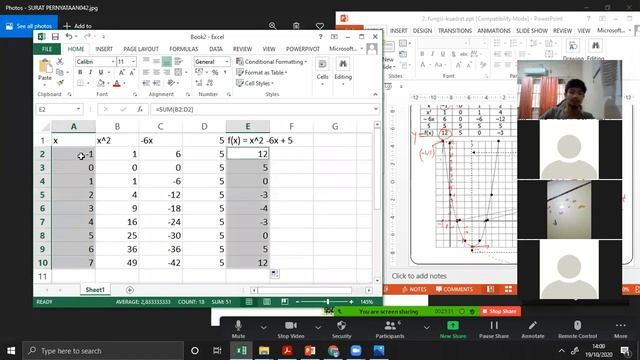Toggle Wrap Text in Alignment group
The width and height of the screenshot is (640, 360).
pos(178,61)
